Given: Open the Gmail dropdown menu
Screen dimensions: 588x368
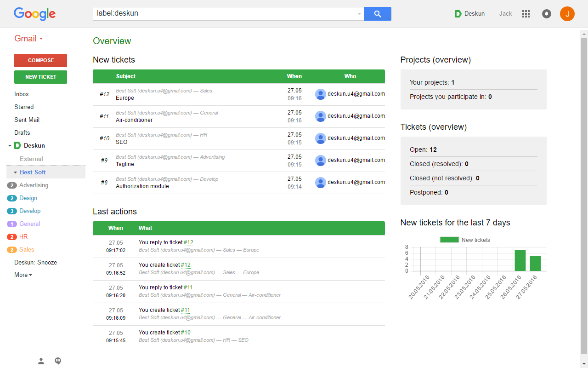Looking at the screenshot, I should [28, 39].
